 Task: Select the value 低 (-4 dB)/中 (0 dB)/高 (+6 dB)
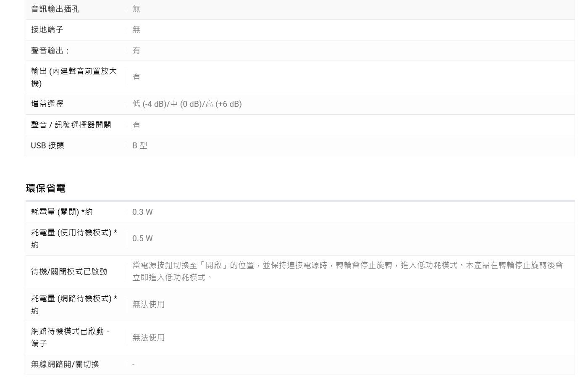point(187,104)
